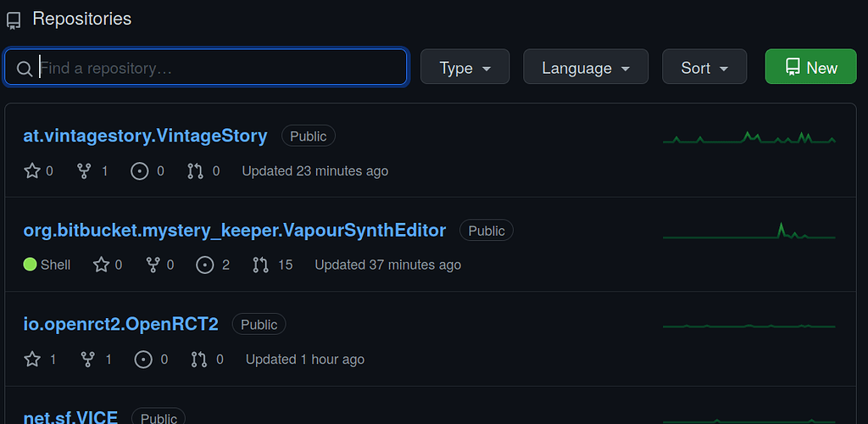Screen dimensions: 868x424
Task: Create a repository with the New button
Action: pyautogui.click(x=810, y=67)
